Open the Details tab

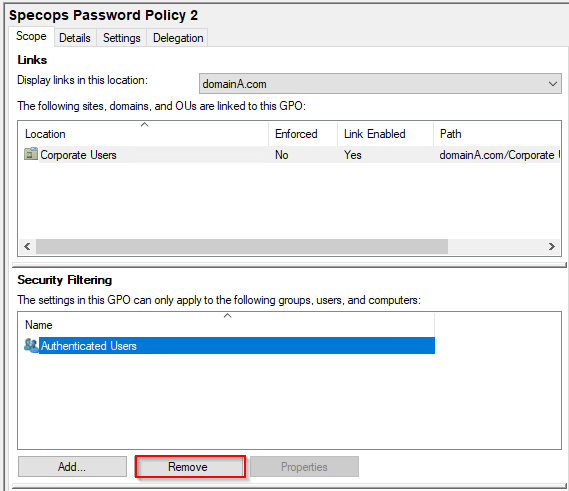coord(75,38)
